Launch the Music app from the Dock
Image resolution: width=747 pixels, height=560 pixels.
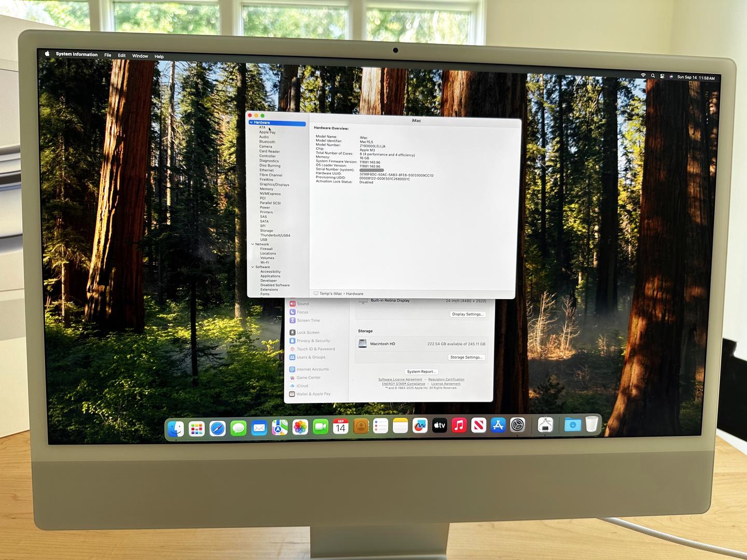pyautogui.click(x=459, y=425)
